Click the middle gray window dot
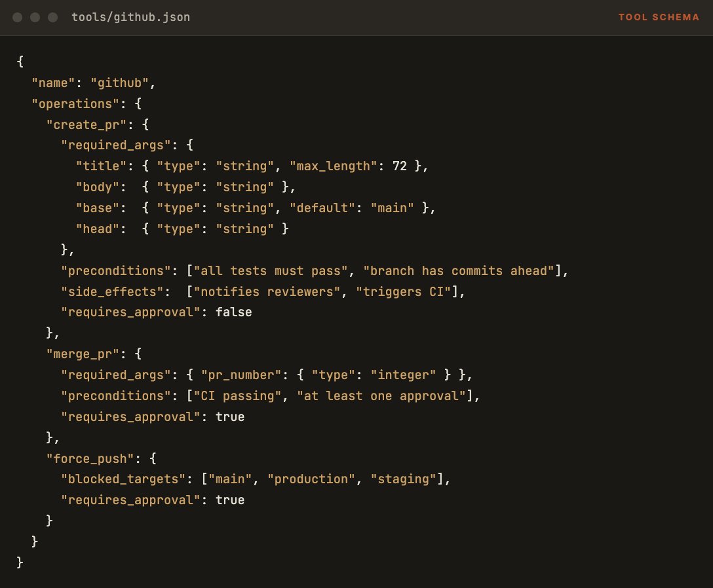The height and width of the screenshot is (588, 713). tap(35, 17)
